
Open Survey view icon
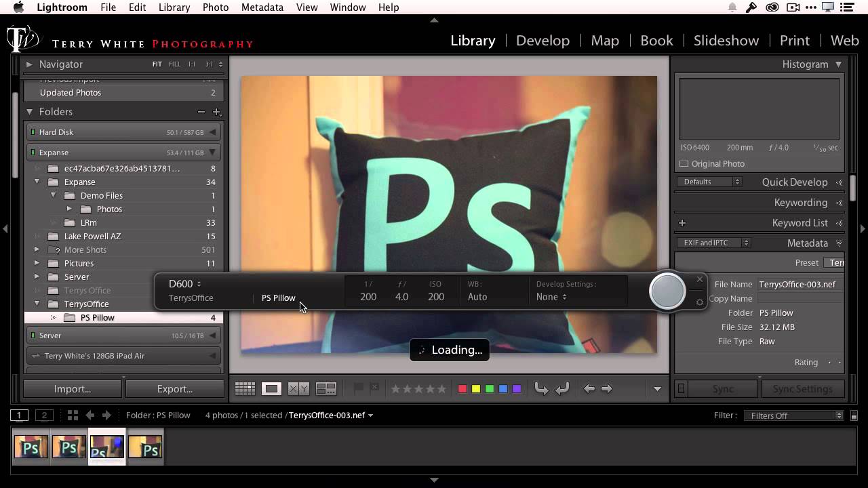coord(326,388)
